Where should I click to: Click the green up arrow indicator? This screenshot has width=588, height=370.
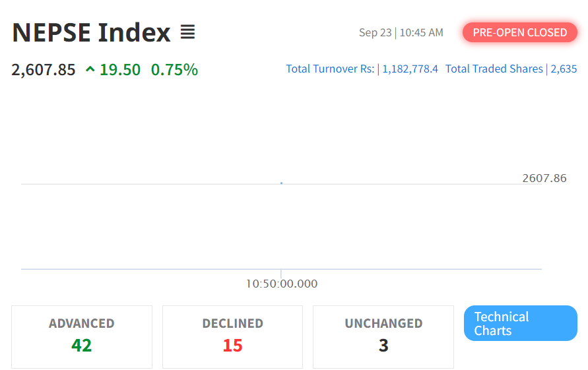click(x=90, y=69)
